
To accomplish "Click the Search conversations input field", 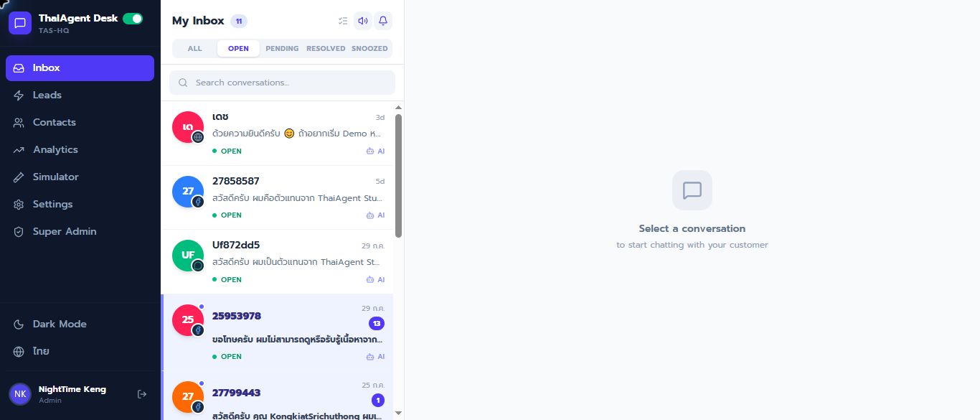I will (x=282, y=83).
